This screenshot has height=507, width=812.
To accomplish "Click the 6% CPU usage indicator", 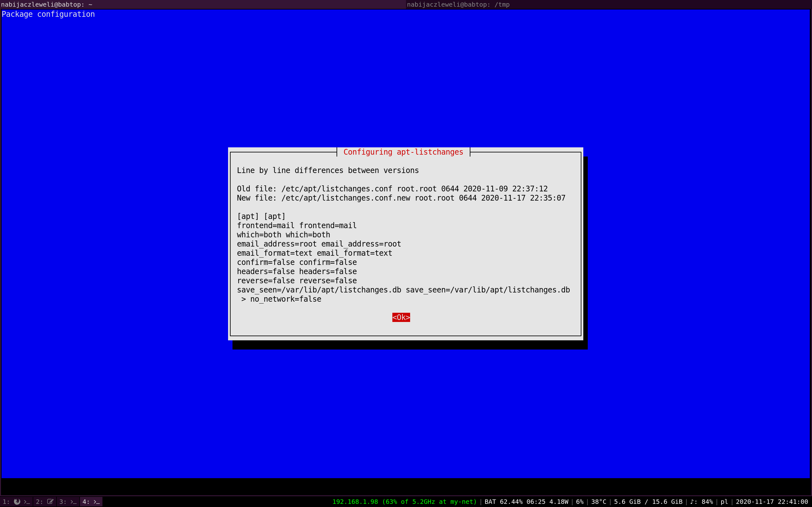I will [x=580, y=502].
